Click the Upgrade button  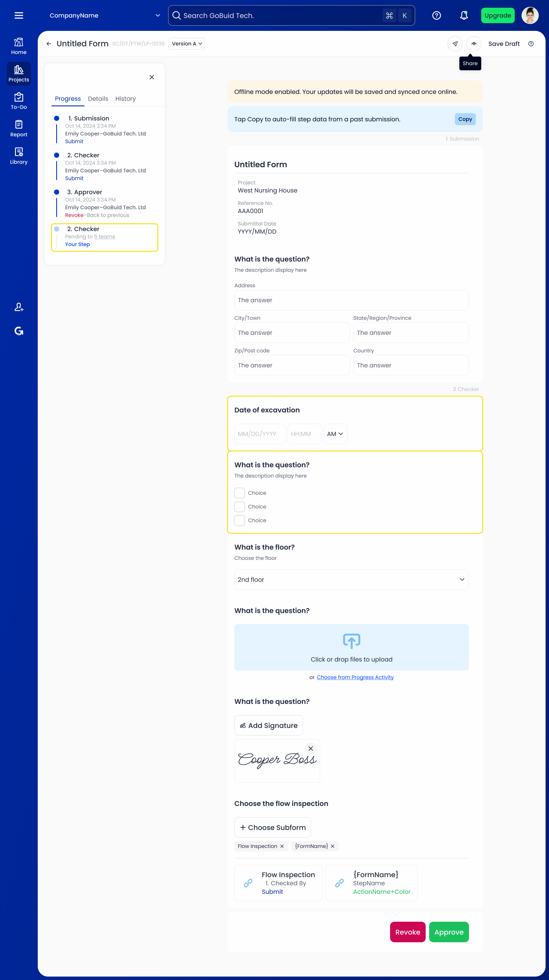pos(498,16)
